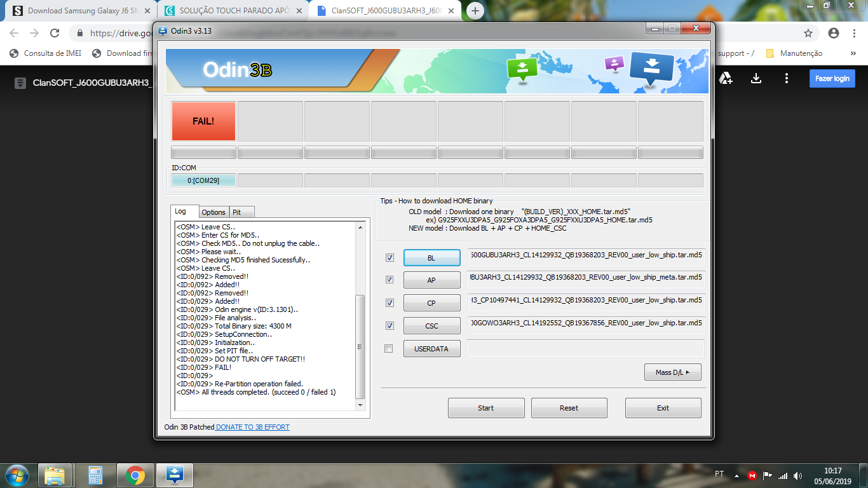Start the flashing process
Viewport: 868px width, 488px height.
tap(486, 408)
